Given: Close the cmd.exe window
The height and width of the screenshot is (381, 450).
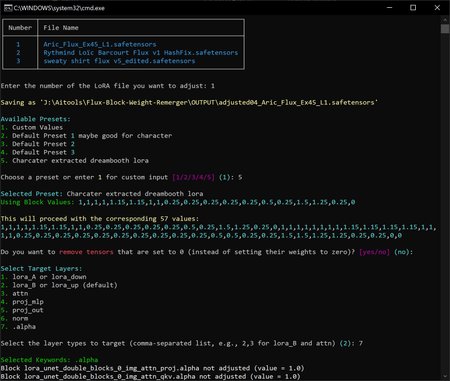Looking at the screenshot, I should [437, 8].
